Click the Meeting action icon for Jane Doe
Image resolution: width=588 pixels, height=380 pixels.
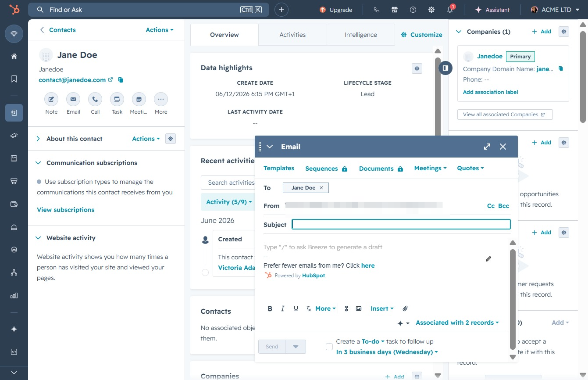coord(139,99)
